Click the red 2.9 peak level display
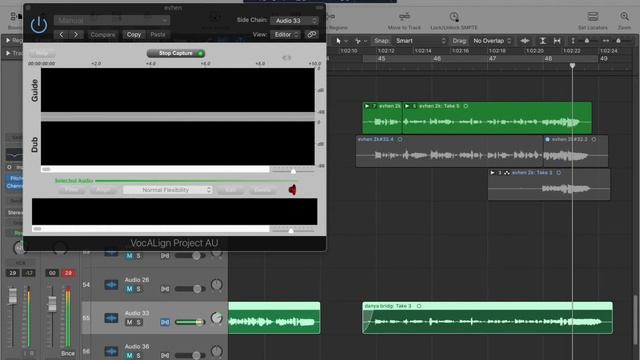640x360 pixels. point(68,273)
